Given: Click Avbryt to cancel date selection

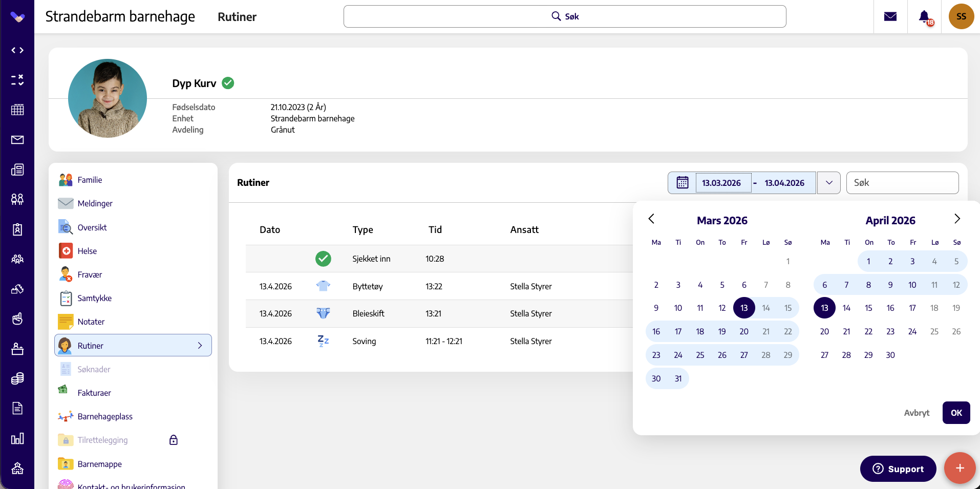Looking at the screenshot, I should (916, 413).
